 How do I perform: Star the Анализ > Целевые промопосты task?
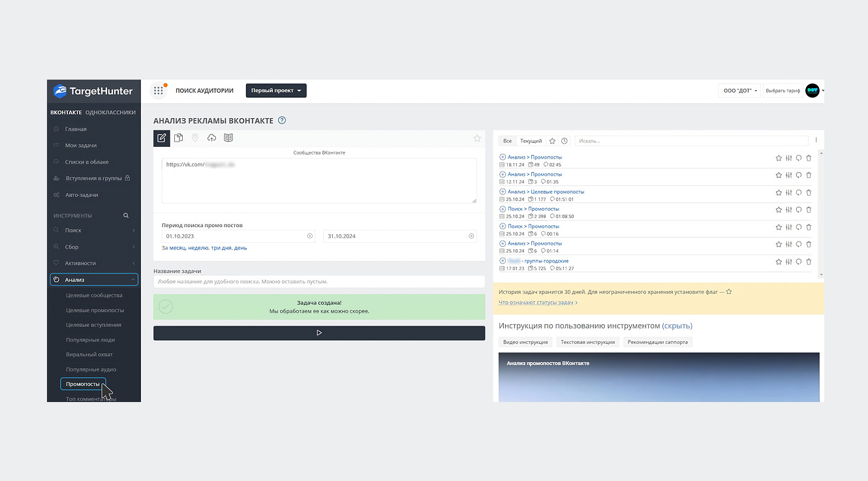pos(779,193)
